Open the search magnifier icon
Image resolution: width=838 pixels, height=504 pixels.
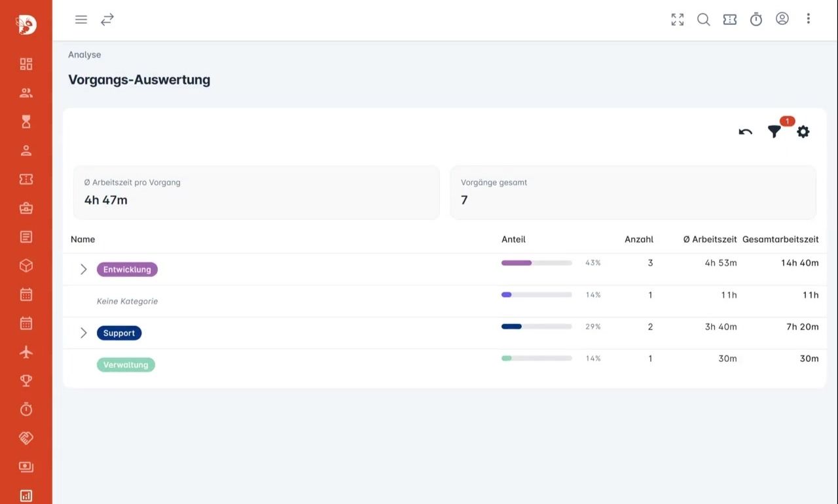(703, 20)
